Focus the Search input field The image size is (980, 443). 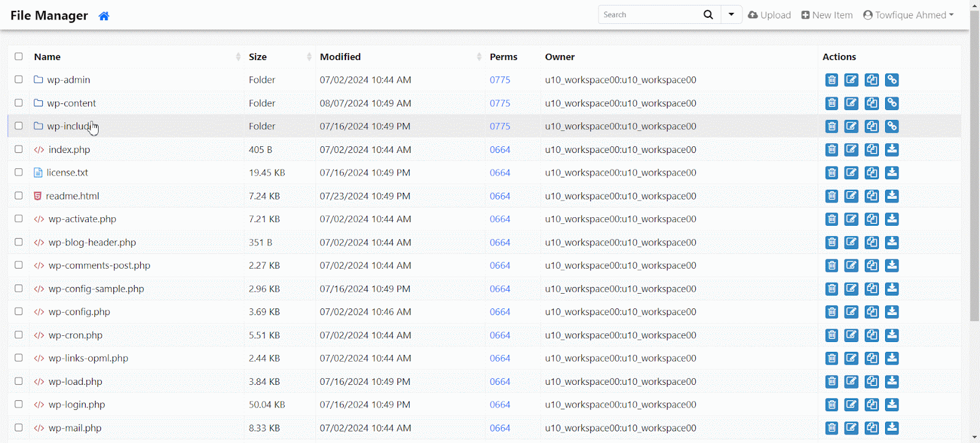649,15
